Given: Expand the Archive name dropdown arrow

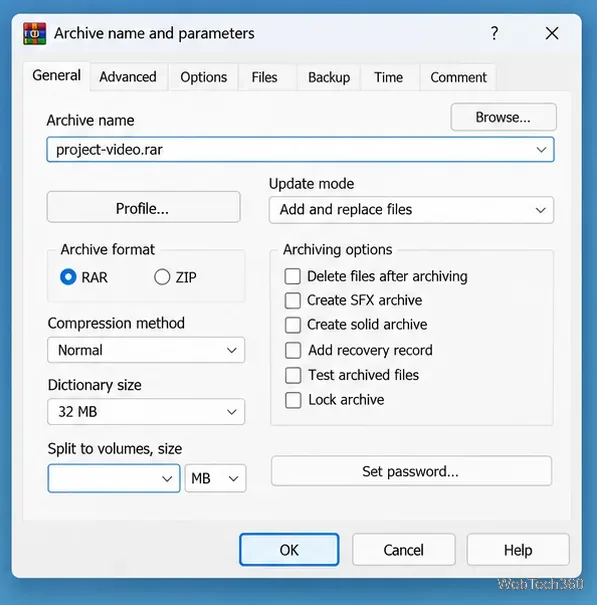Looking at the screenshot, I should click(x=541, y=150).
